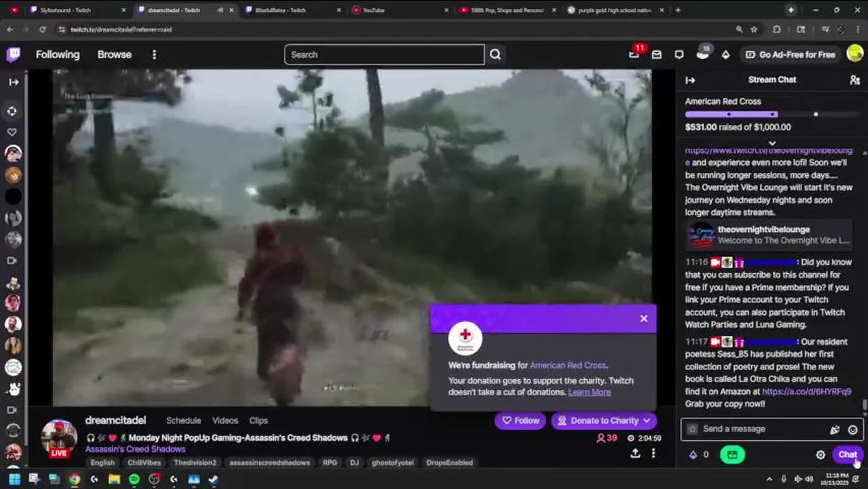Expand the left followed channels sidebar
Image resolution: width=868 pixels, height=489 pixels.
tap(14, 82)
